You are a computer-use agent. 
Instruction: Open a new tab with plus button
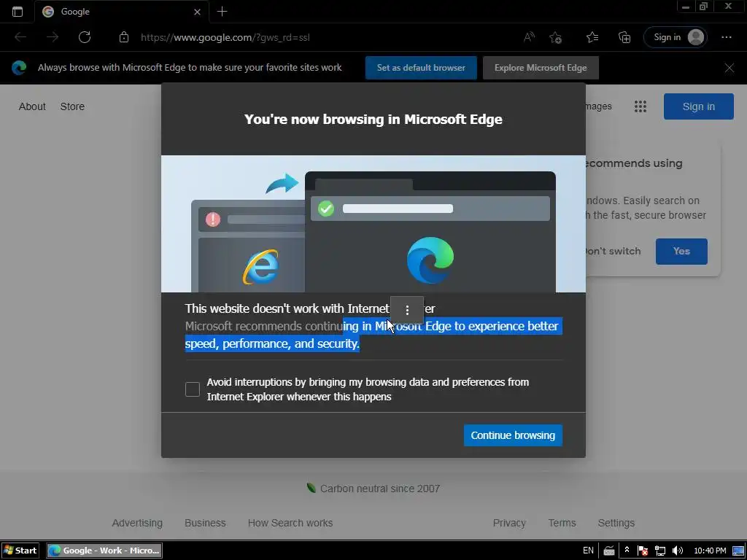coord(222,12)
